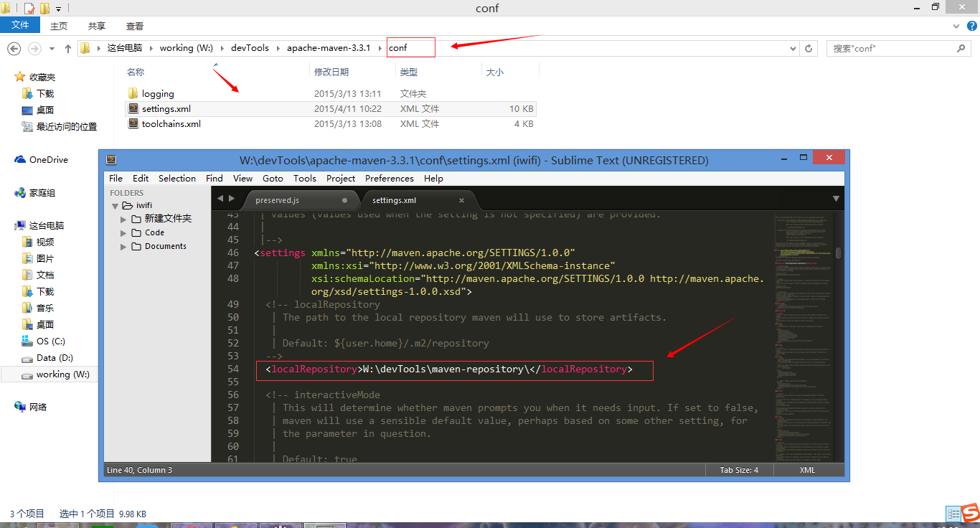Go up one folder level in Explorer
Viewport: 980px width, 528px height.
pyautogui.click(x=68, y=48)
